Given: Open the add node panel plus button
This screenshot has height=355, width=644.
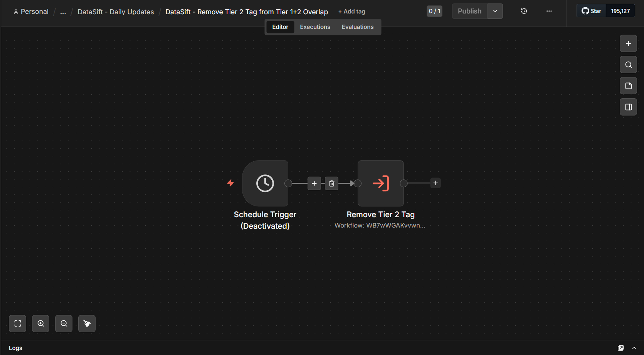Looking at the screenshot, I should pyautogui.click(x=628, y=44).
